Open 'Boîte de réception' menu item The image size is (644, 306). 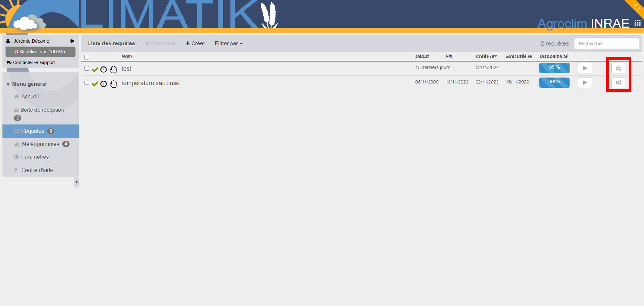pyautogui.click(x=42, y=110)
